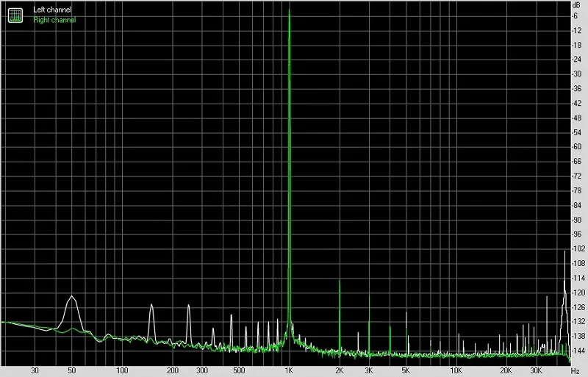Click the "-84" dB scale label
This screenshot has height=377, width=588.
tap(576, 205)
